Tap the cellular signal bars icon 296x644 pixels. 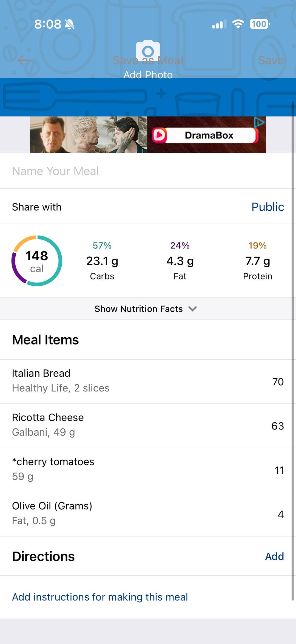coord(219,24)
